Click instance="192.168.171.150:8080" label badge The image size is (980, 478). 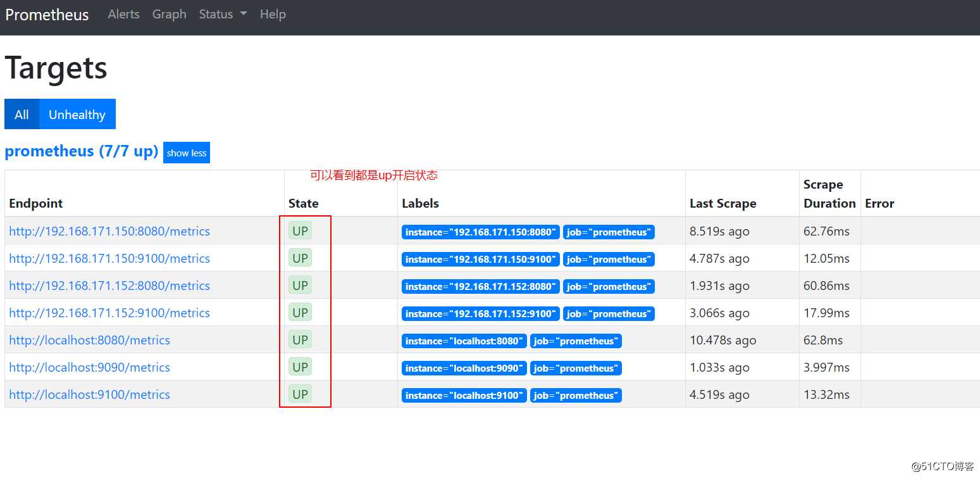pos(481,232)
